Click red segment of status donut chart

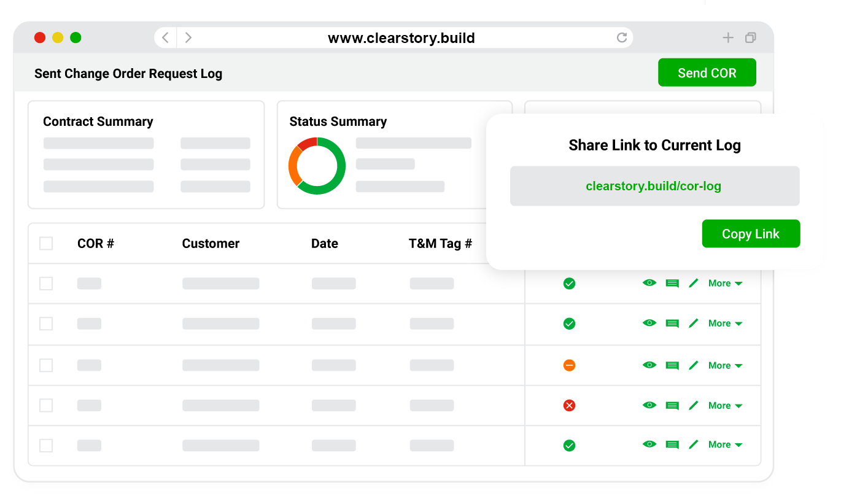tap(307, 144)
